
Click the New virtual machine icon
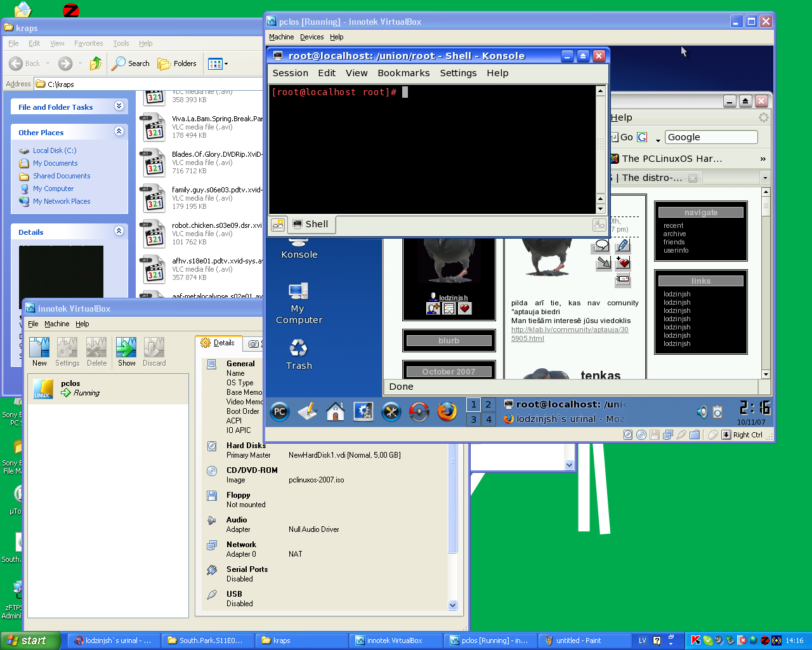click(39, 348)
